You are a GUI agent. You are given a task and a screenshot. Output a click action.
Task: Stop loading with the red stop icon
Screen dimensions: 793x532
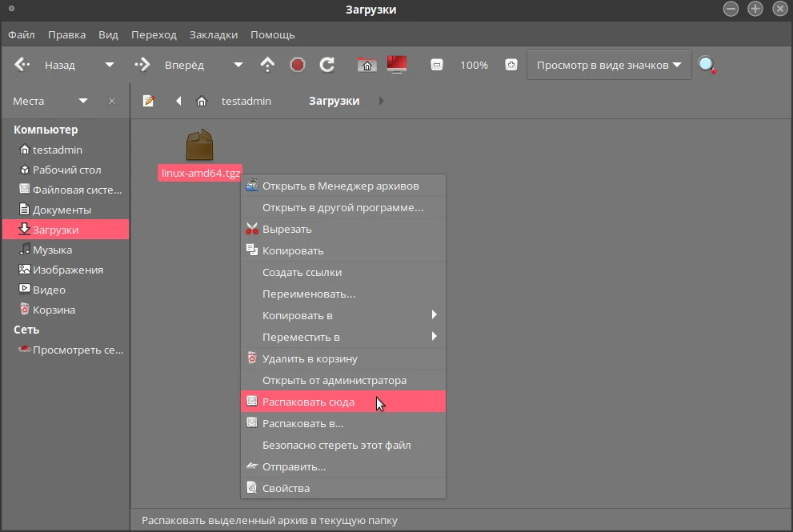[298, 65]
